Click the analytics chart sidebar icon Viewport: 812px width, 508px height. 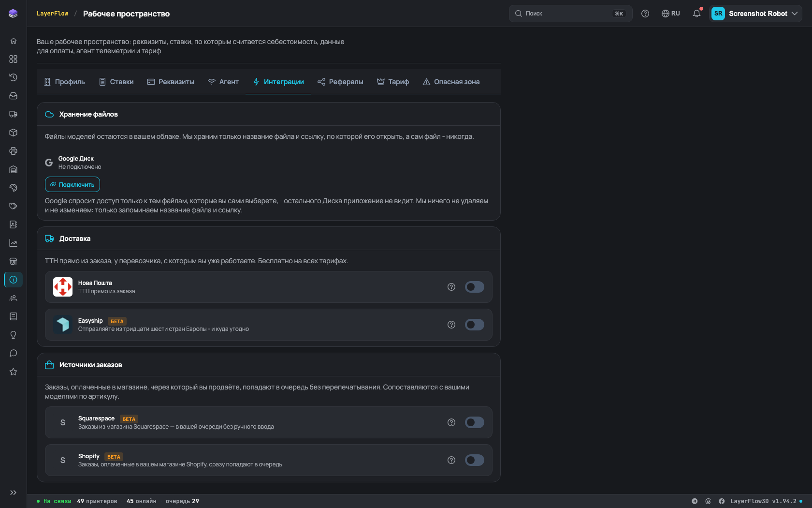(x=14, y=243)
